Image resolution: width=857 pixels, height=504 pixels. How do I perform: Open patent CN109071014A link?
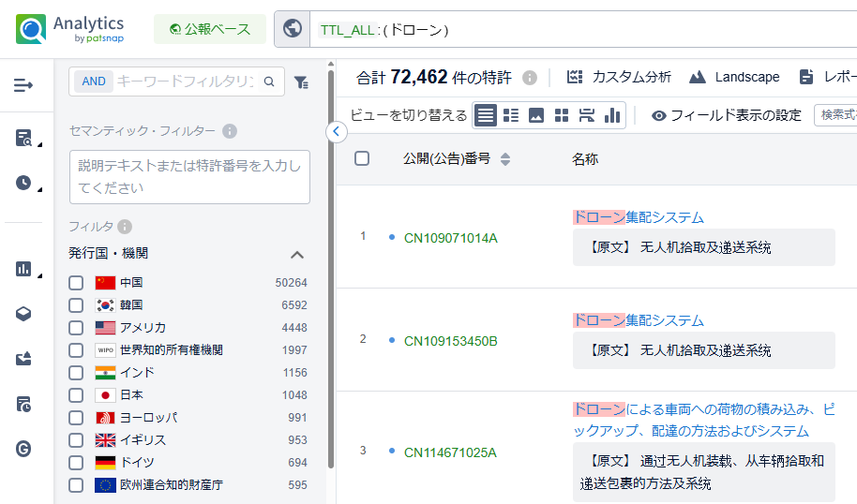tap(450, 238)
